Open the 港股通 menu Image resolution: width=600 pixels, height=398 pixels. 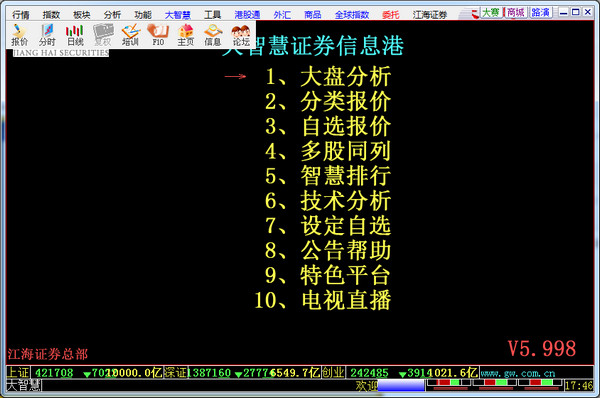247,15
